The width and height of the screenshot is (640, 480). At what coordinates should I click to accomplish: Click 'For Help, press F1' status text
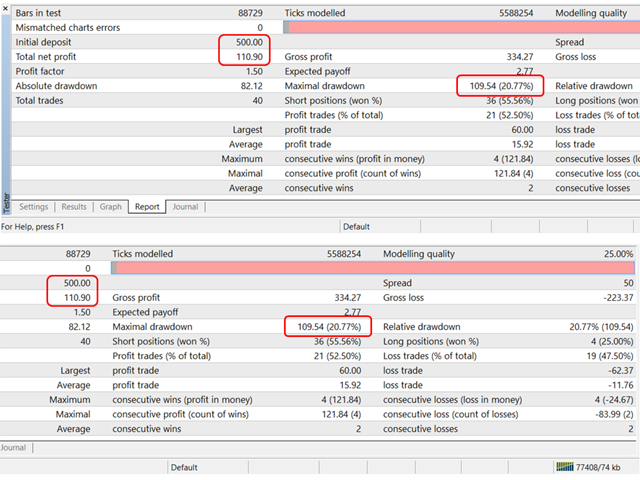pyautogui.click(x=33, y=227)
